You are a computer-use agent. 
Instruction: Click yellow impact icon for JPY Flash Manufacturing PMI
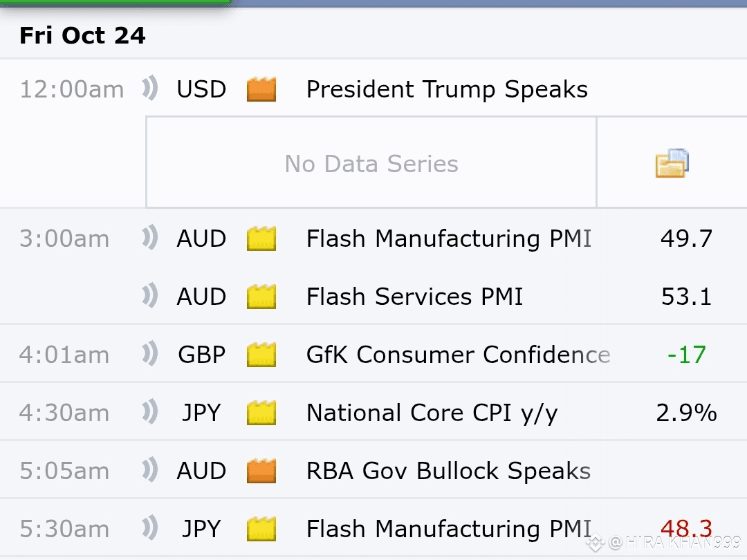coord(261,529)
